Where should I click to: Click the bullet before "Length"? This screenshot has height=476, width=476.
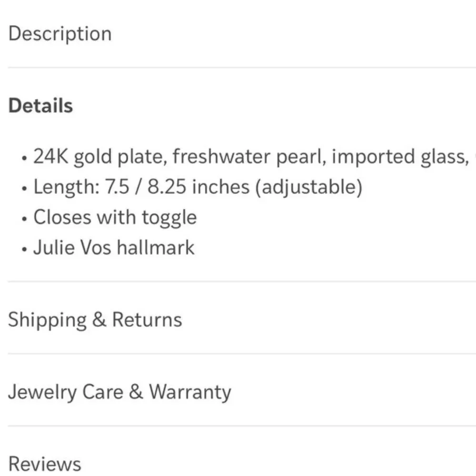click(x=24, y=188)
